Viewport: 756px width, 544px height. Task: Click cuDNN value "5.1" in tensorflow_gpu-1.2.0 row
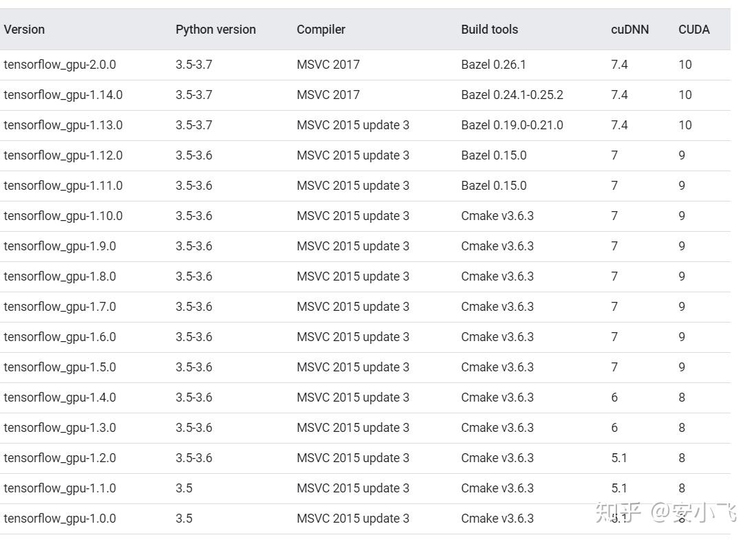coord(619,458)
